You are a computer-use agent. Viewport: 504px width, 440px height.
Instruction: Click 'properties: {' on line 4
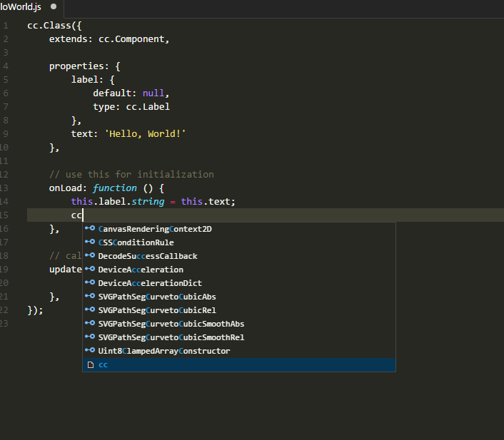click(x=84, y=66)
